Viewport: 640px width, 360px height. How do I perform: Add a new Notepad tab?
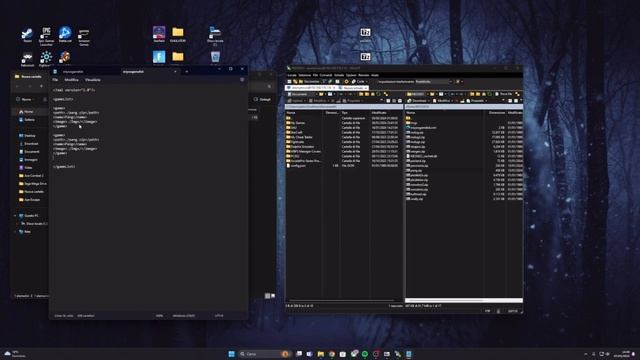pyautogui.click(x=187, y=72)
